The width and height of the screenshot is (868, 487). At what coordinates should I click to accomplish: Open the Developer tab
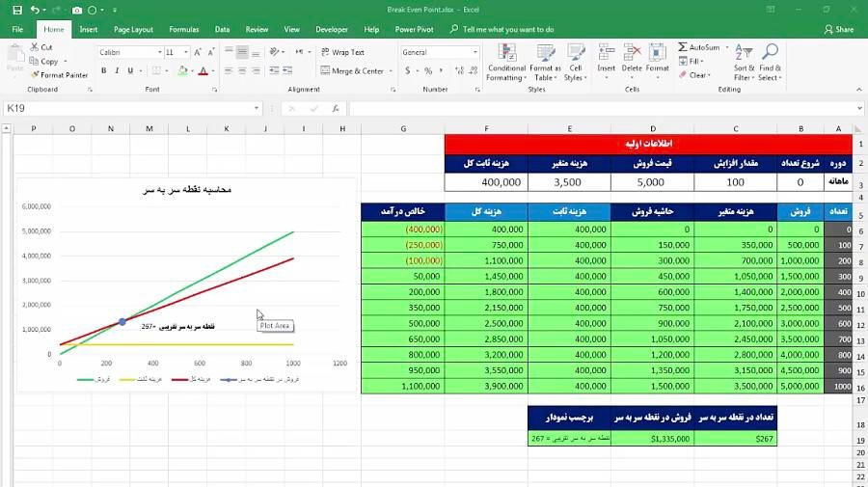332,29
